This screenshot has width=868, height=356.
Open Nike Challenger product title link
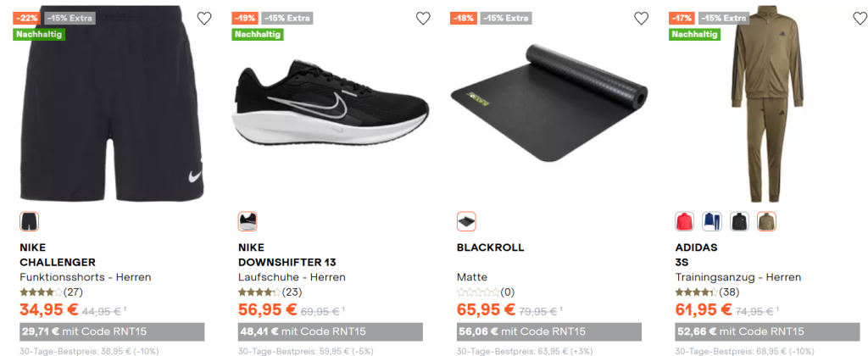tap(57, 255)
